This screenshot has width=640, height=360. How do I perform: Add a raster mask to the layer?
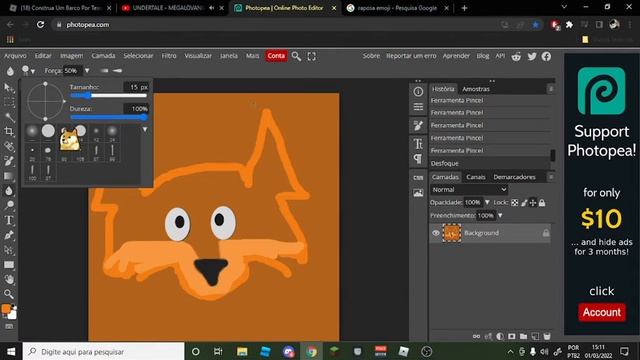pos(511,336)
